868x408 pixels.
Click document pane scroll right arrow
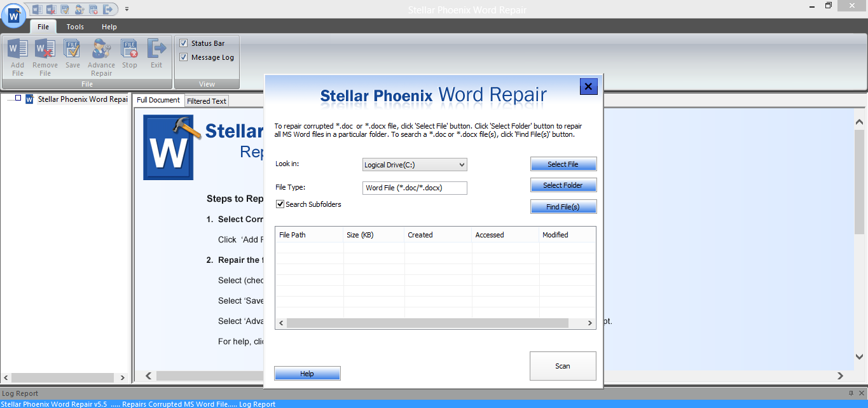click(x=840, y=376)
